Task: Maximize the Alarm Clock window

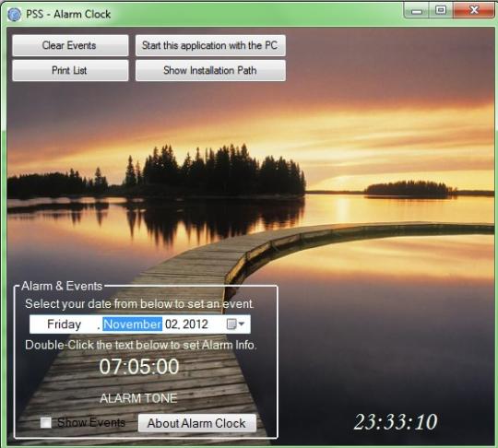Action: (x=441, y=10)
